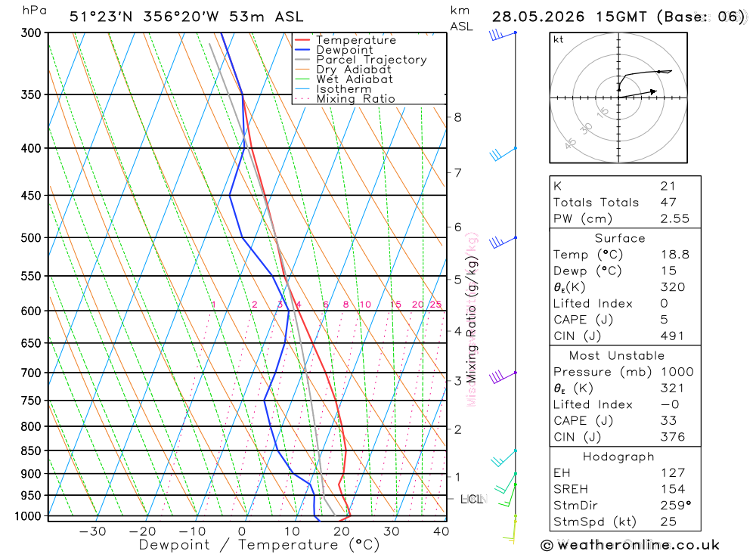The height and width of the screenshot is (554, 756).
Task: Click the Isotherm legend label
Action: [344, 89]
